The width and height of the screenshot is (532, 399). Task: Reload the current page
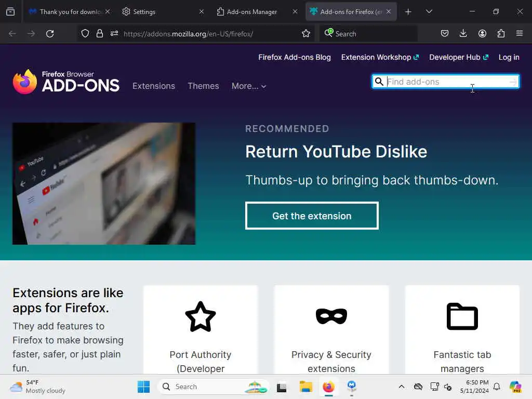coord(50,34)
